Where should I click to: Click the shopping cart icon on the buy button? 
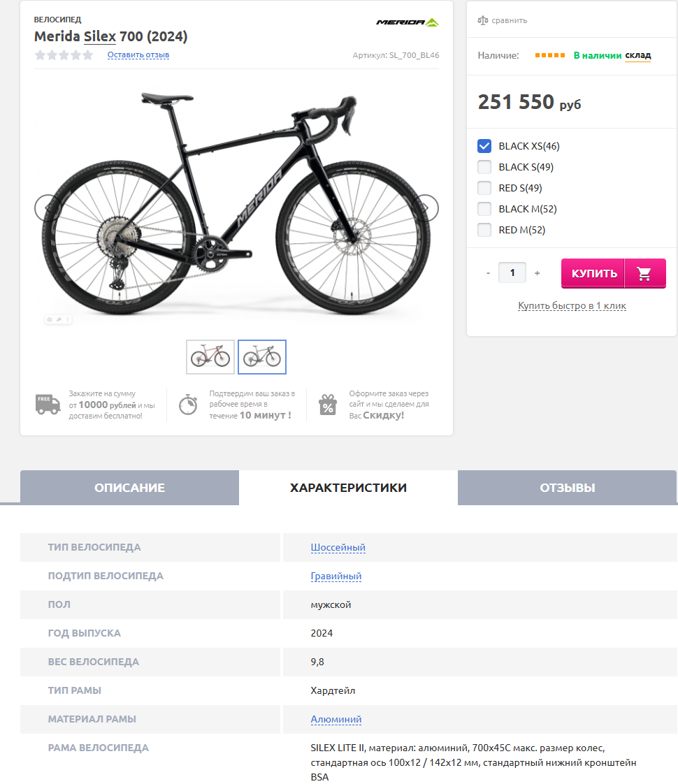click(x=644, y=273)
